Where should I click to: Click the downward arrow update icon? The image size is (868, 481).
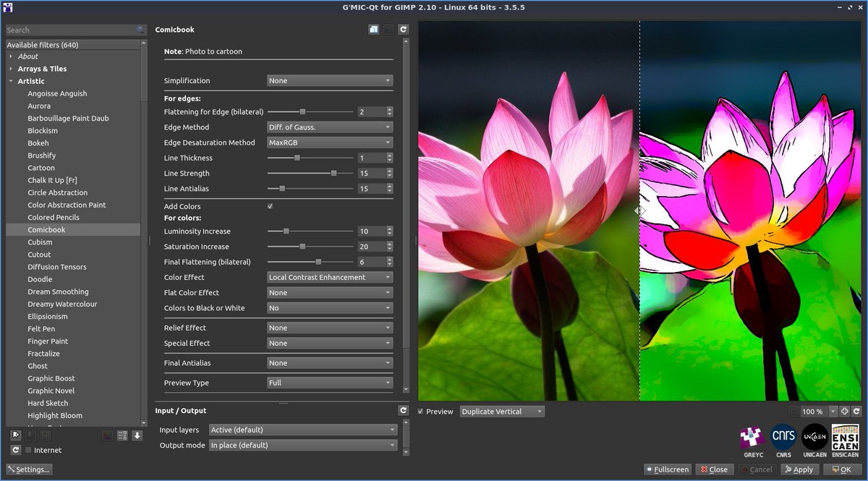(x=137, y=435)
